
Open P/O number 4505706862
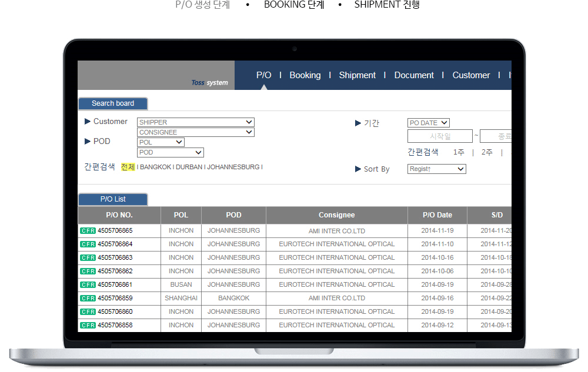(x=115, y=271)
